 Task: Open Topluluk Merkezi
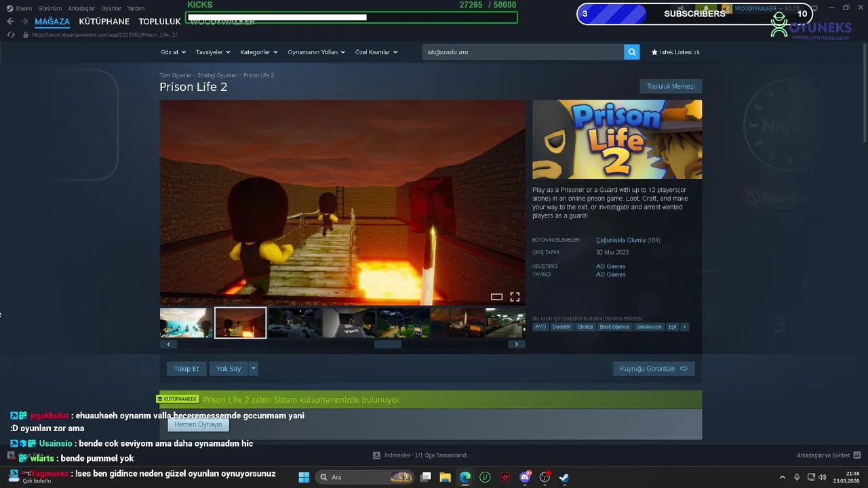click(x=671, y=87)
